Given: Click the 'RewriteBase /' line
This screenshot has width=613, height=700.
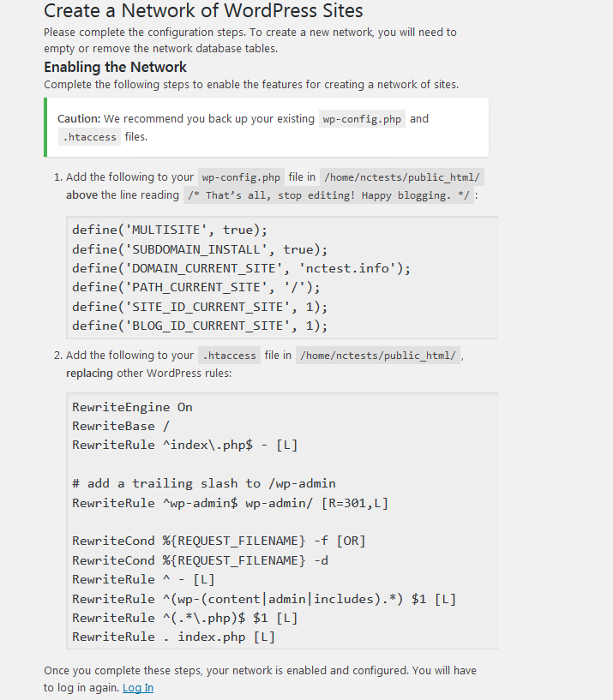Looking at the screenshot, I should pos(121,426).
